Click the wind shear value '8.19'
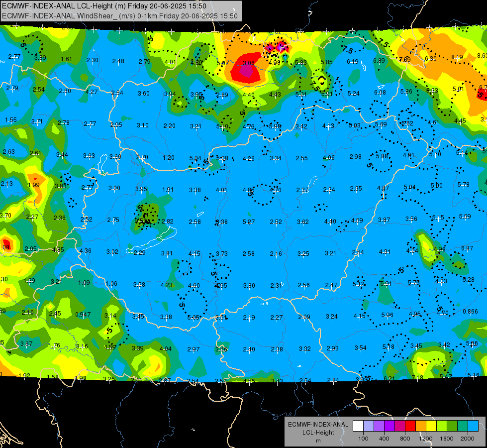Image resolution: width=487 pixels, height=448 pixels. point(457,57)
